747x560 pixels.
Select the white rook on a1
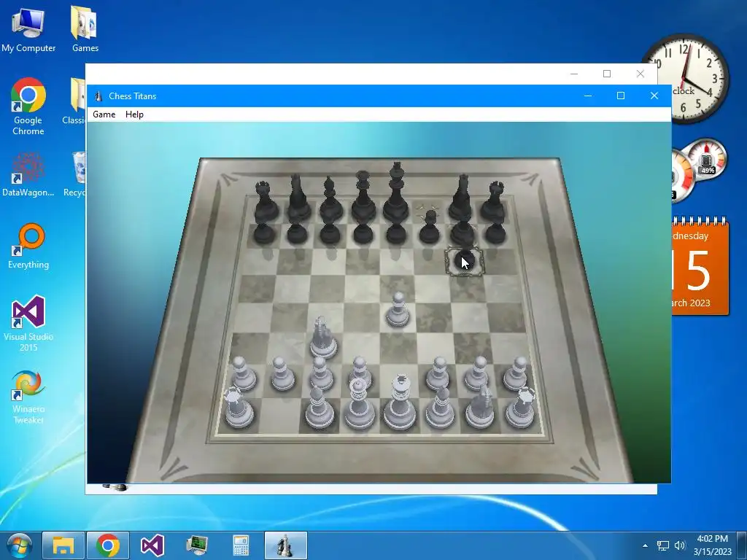coord(238,408)
